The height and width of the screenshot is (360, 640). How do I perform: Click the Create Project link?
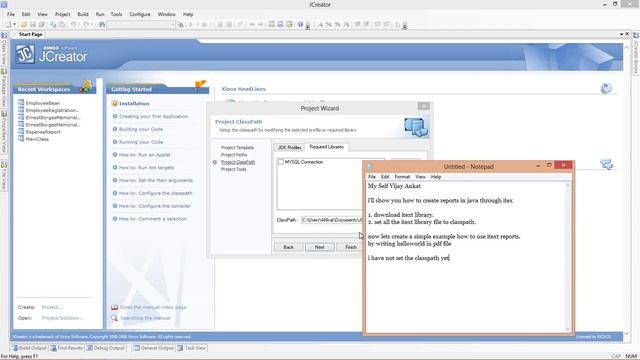coord(52,307)
